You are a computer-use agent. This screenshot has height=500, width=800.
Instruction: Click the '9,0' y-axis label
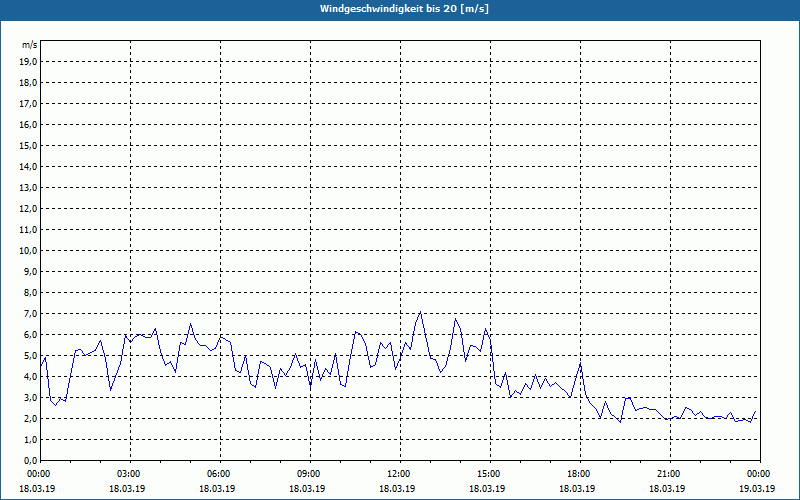click(30, 271)
